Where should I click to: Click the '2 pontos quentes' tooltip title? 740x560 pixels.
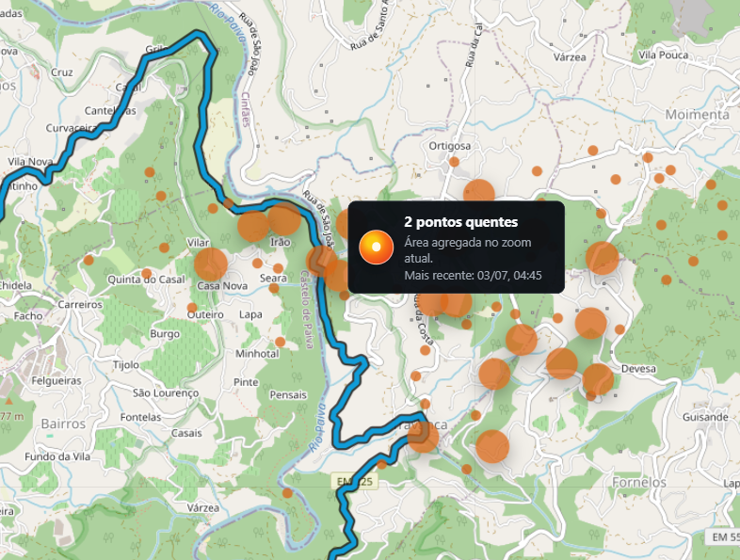click(460, 222)
